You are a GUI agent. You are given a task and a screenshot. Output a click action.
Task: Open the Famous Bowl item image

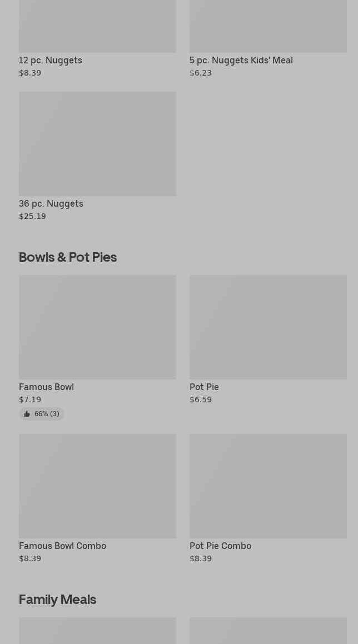[x=97, y=327]
